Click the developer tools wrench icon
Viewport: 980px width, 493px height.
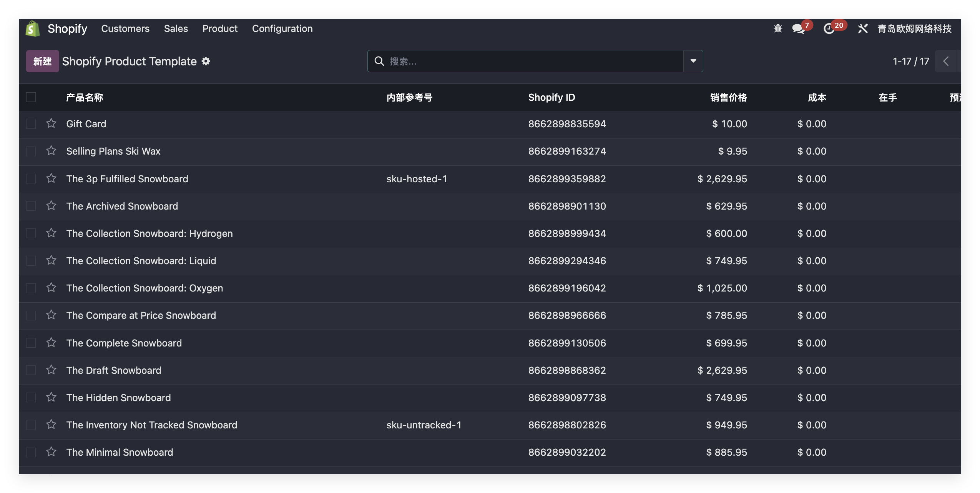[x=862, y=28]
